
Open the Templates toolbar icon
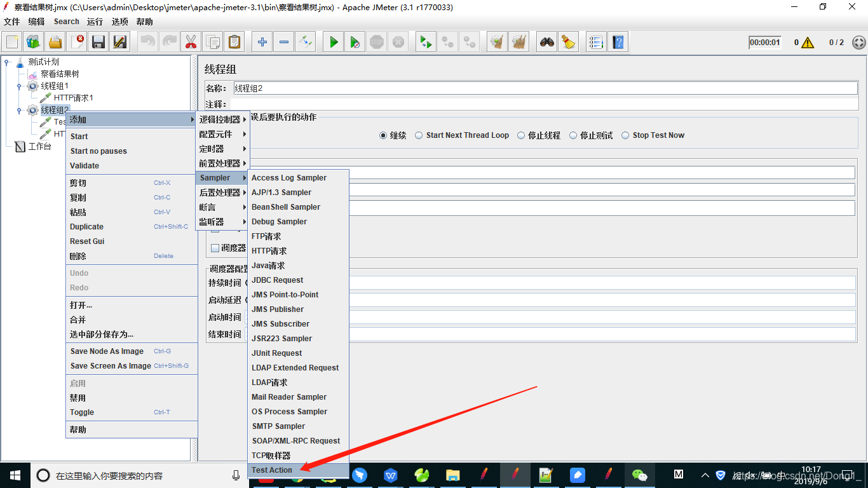pyautogui.click(x=34, y=42)
